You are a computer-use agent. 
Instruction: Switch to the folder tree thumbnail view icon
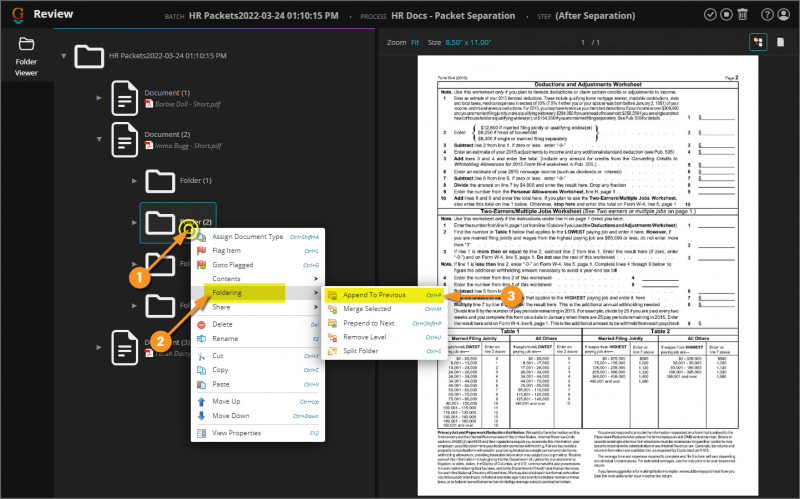(x=758, y=42)
